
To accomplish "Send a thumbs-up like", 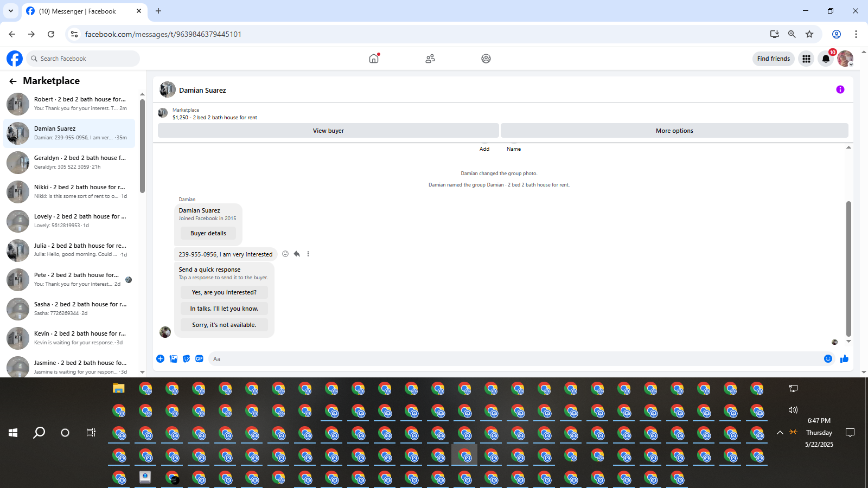I will [844, 359].
